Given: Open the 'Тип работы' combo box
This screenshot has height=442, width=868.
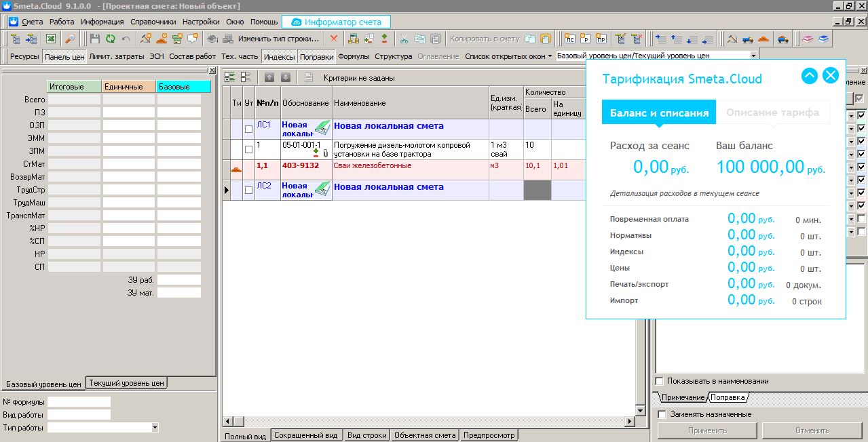Looking at the screenshot, I should (155, 428).
